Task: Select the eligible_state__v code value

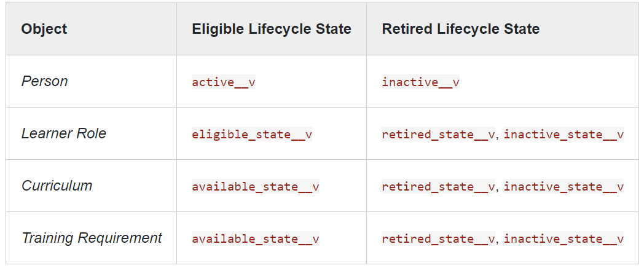Action: pos(252,135)
